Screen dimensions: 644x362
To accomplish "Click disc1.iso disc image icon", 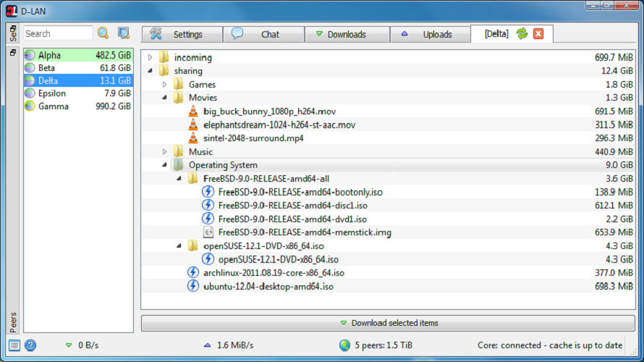I will tap(208, 205).
